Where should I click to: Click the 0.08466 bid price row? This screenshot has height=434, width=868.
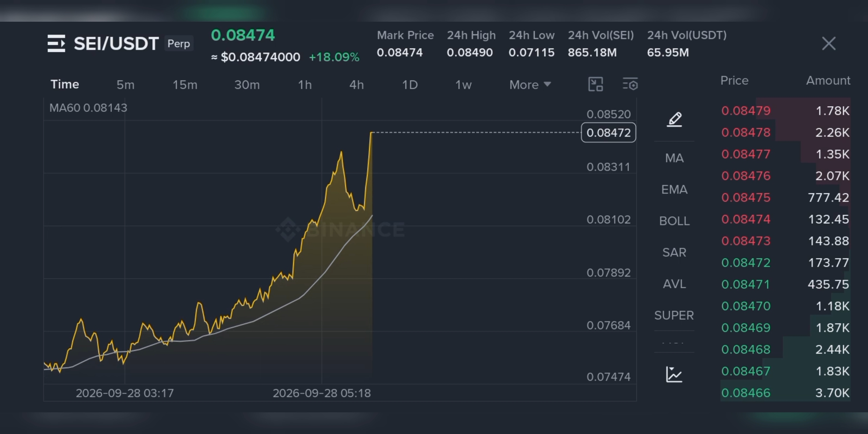click(x=785, y=393)
